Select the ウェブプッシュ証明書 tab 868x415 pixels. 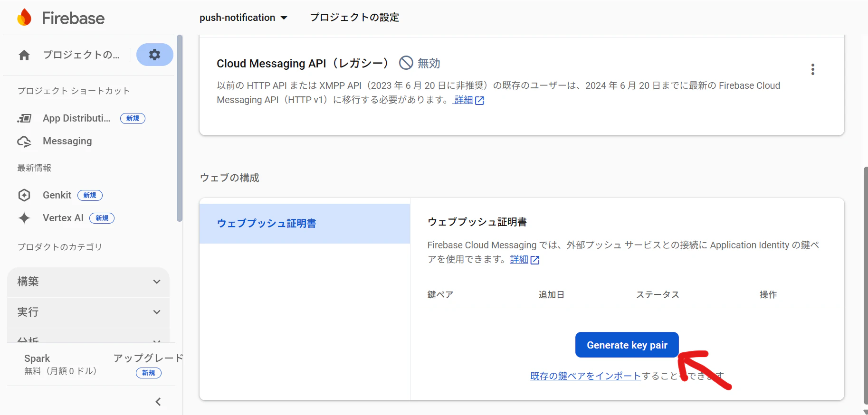(305, 223)
